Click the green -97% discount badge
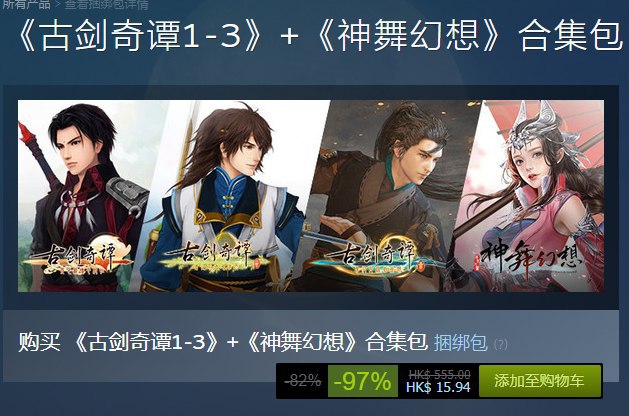 click(x=363, y=381)
